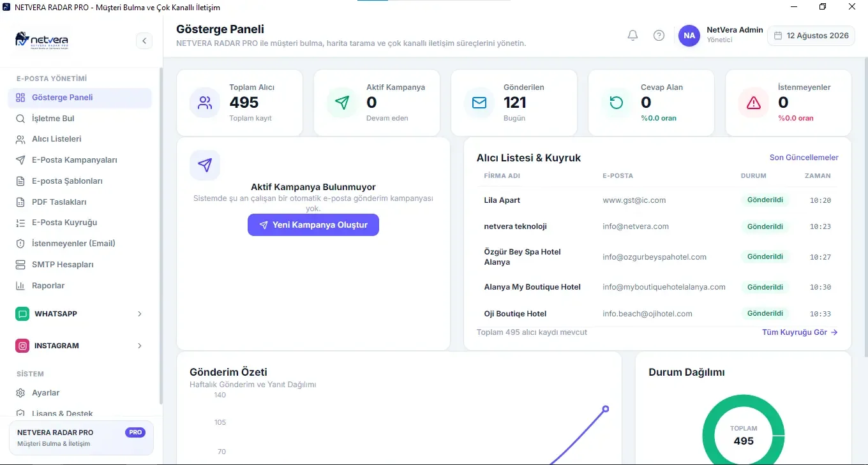
Task: Click the paper plane icon above Aktif Kampanya Bulunmuyor
Action: pos(205,165)
